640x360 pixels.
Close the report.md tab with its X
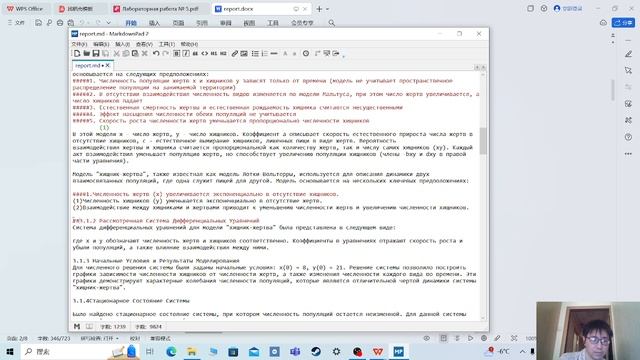click(108, 65)
